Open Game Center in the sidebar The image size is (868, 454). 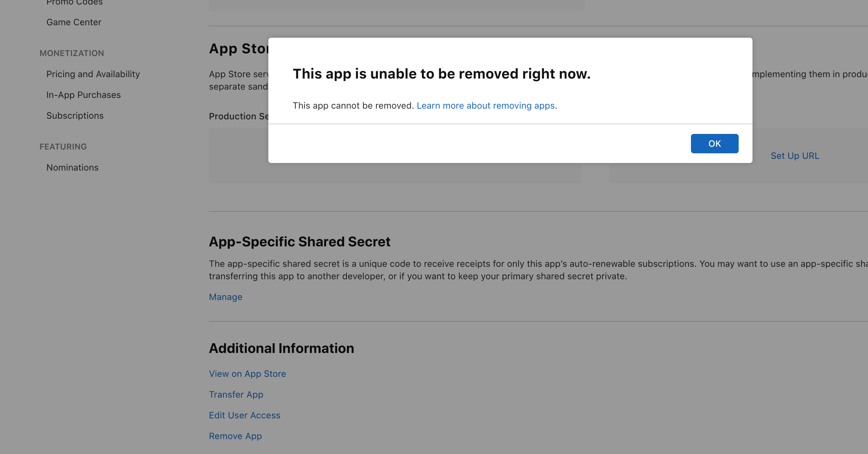point(74,22)
